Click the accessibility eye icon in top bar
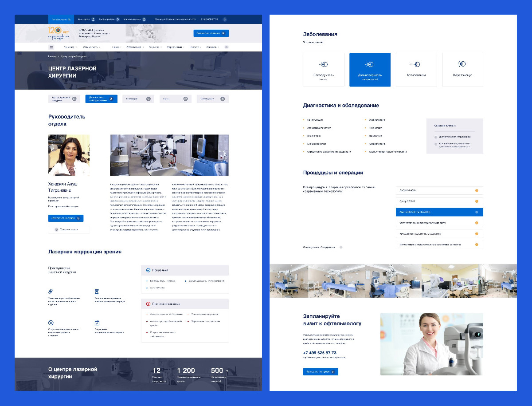The width and height of the screenshot is (532, 406). coord(224,20)
